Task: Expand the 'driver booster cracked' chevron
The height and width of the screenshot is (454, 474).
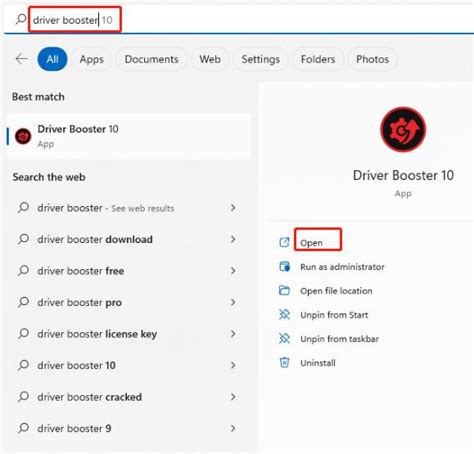Action: [233, 397]
